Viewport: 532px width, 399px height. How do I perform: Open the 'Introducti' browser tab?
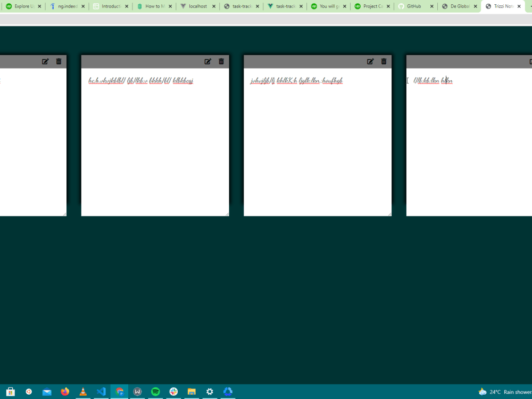pyautogui.click(x=111, y=6)
